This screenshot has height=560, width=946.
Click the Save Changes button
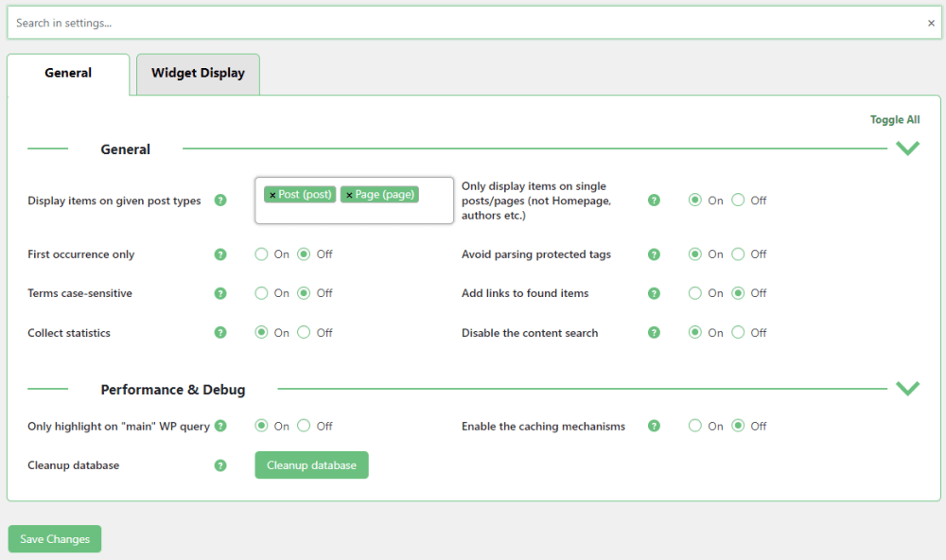[55, 539]
